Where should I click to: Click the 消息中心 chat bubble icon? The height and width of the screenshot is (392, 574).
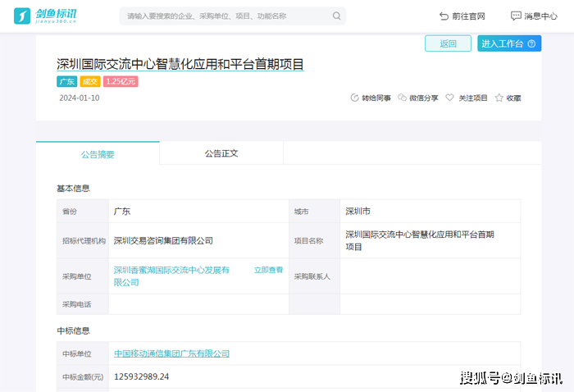pos(516,16)
